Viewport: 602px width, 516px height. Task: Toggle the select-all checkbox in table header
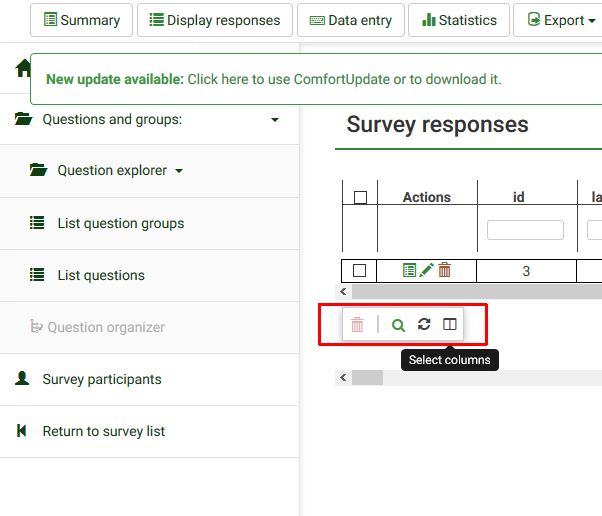tap(360, 198)
